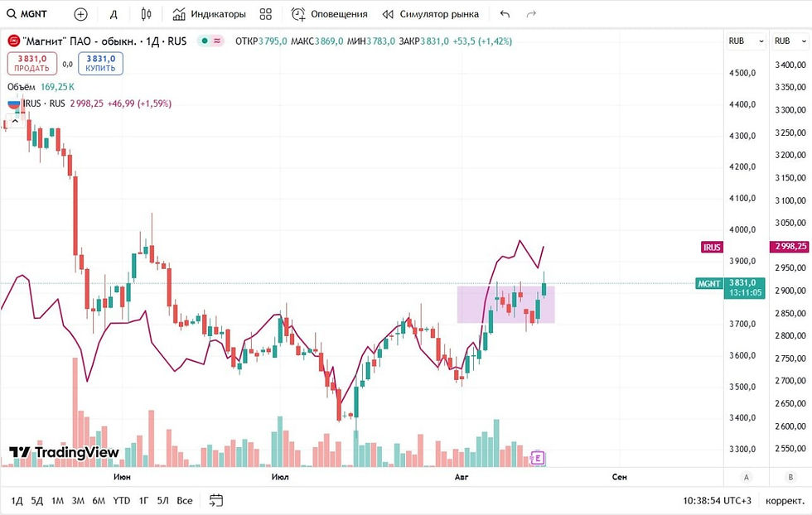Open earnings E marker on timeline
This screenshot has width=812, height=515.
pyautogui.click(x=538, y=458)
